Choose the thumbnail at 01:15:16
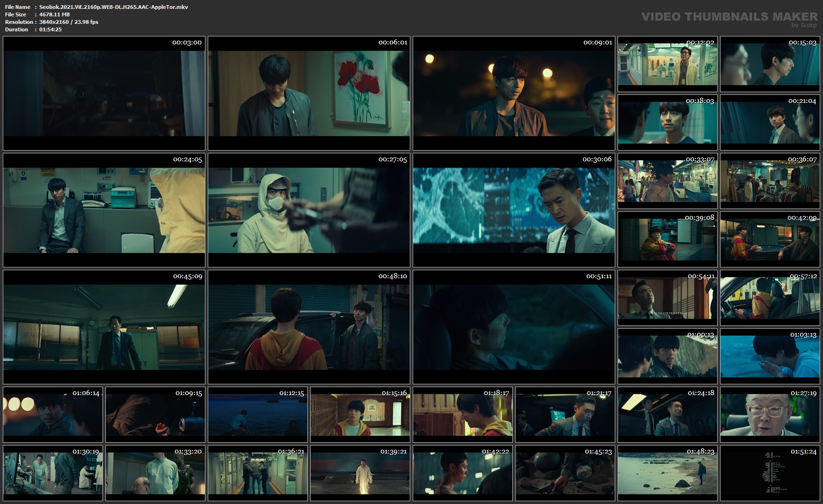Viewport: 823px width, 504px height. pyautogui.click(x=360, y=415)
